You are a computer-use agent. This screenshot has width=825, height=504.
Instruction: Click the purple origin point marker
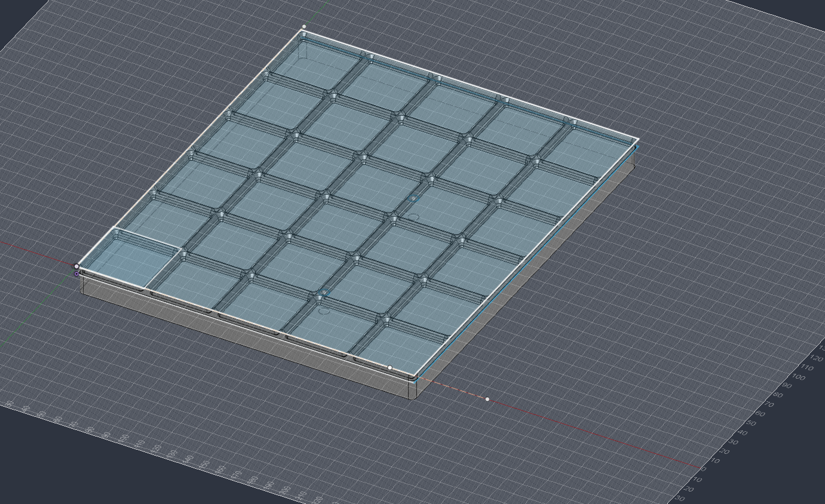[x=76, y=273]
